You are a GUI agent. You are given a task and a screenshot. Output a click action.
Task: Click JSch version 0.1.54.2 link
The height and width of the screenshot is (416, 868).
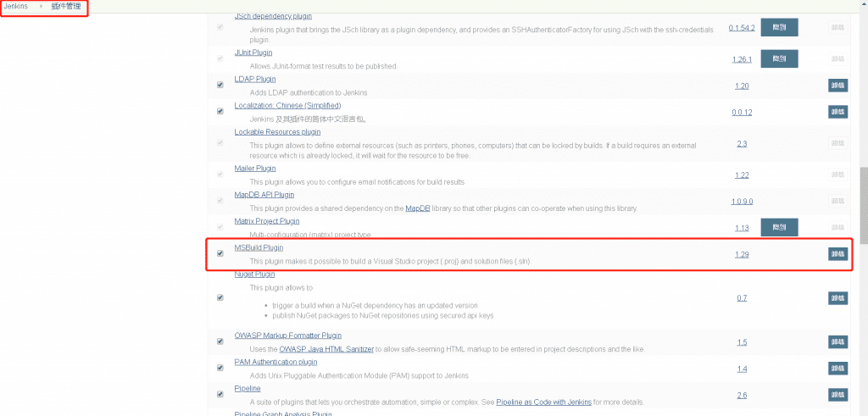(x=742, y=28)
